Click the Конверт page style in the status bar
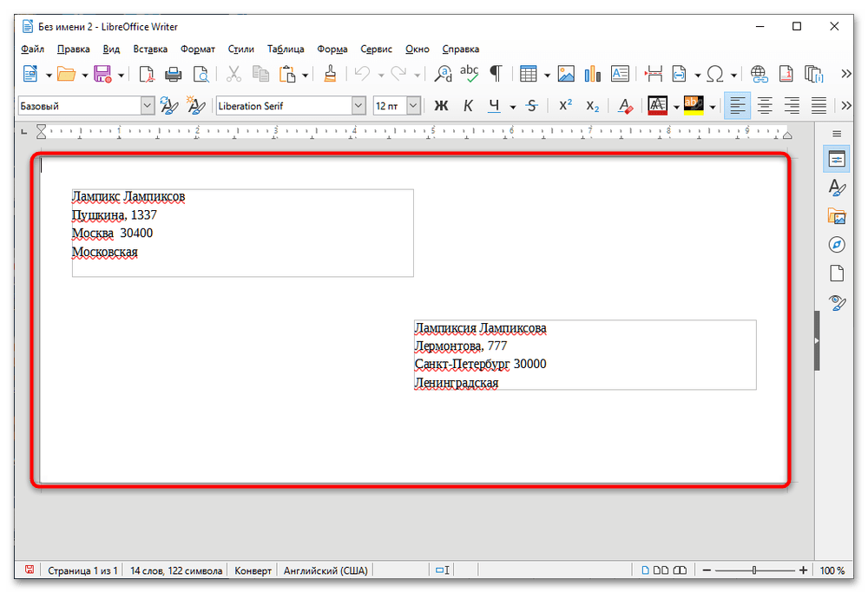Viewport: 868px width, 593px height. (x=253, y=570)
